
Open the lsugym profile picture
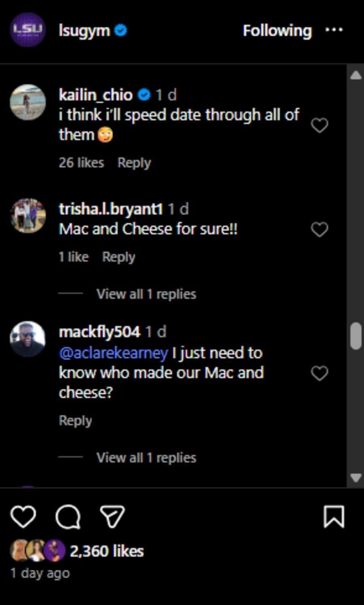click(27, 30)
